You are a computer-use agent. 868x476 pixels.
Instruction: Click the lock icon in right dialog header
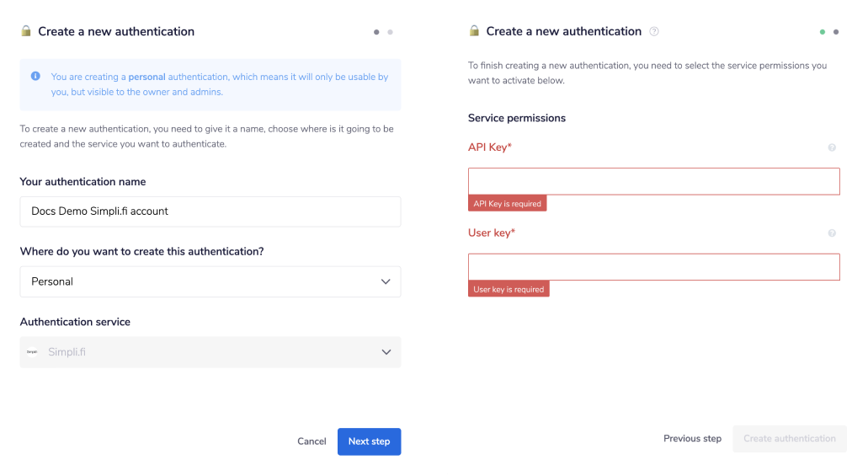(x=475, y=32)
